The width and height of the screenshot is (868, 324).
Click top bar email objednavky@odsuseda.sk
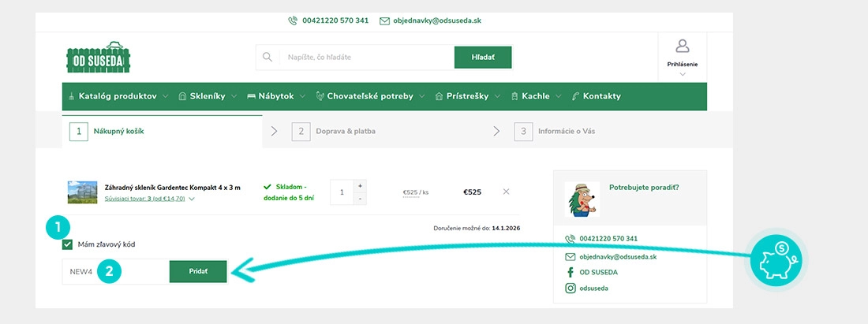[437, 21]
